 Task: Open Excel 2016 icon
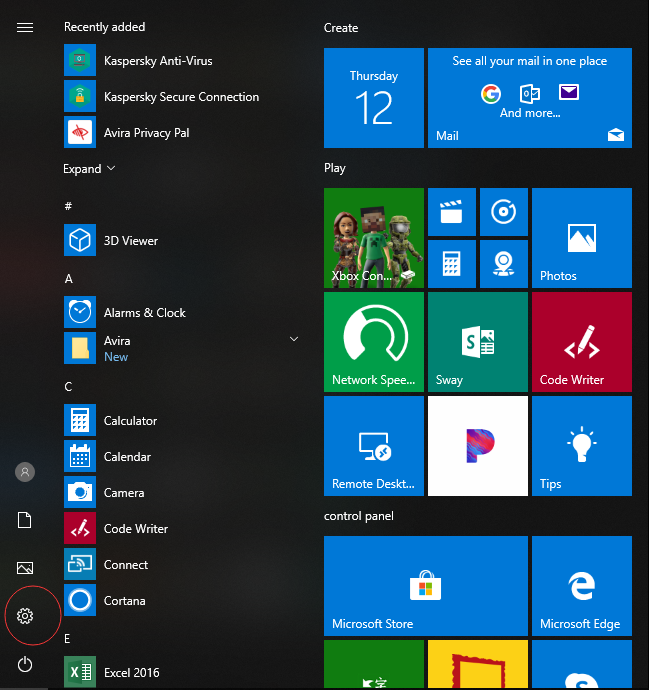click(80, 672)
